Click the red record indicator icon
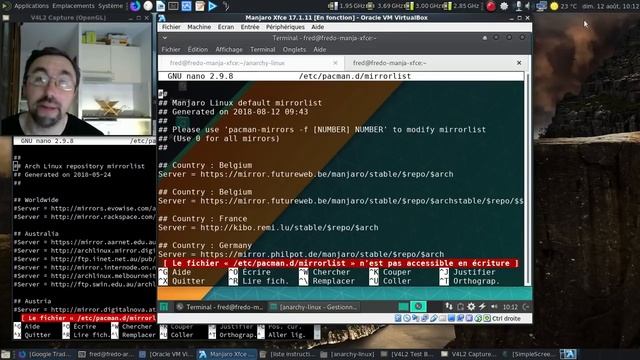This screenshot has height=360, width=640. [x=491, y=6]
